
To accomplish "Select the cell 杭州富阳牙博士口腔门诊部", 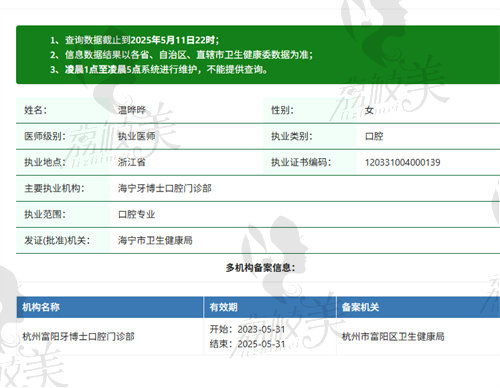I will 78,336.
